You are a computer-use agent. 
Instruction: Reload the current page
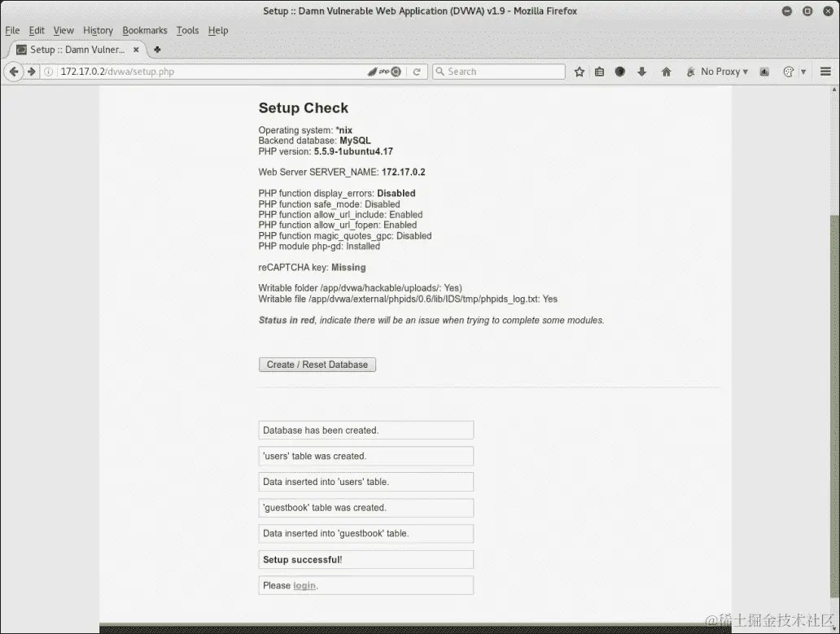tap(417, 72)
